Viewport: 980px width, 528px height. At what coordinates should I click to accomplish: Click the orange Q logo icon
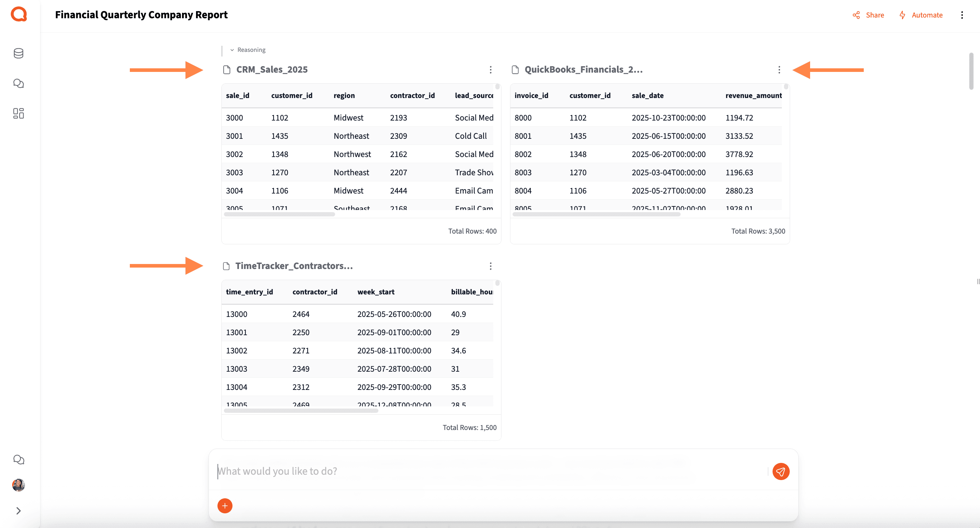(19, 14)
